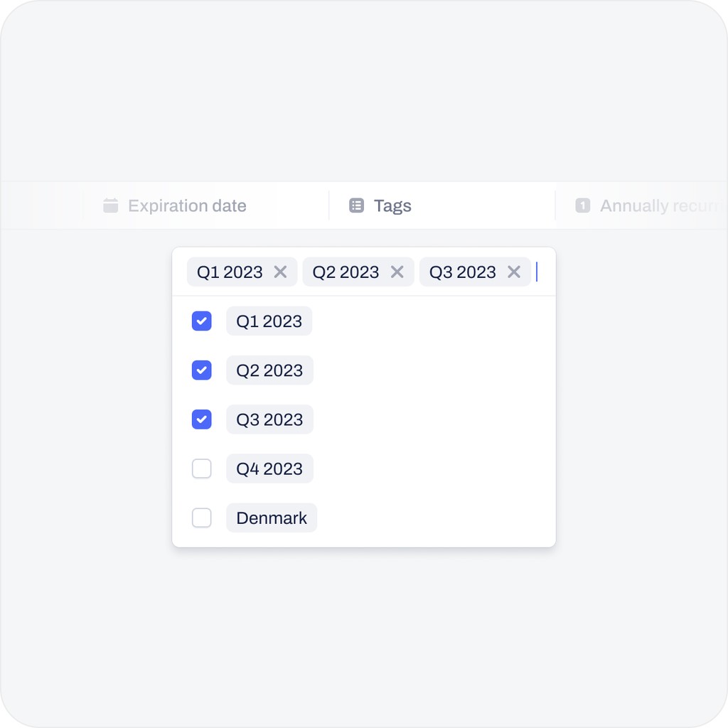The width and height of the screenshot is (728, 728).
Task: Remove the Q3 2023 tag chip
Action: click(x=514, y=272)
